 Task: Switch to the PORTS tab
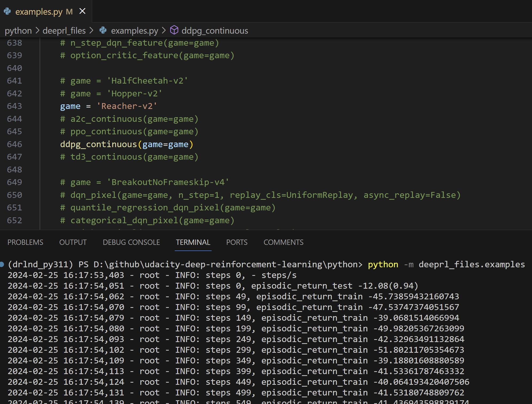[x=237, y=242]
